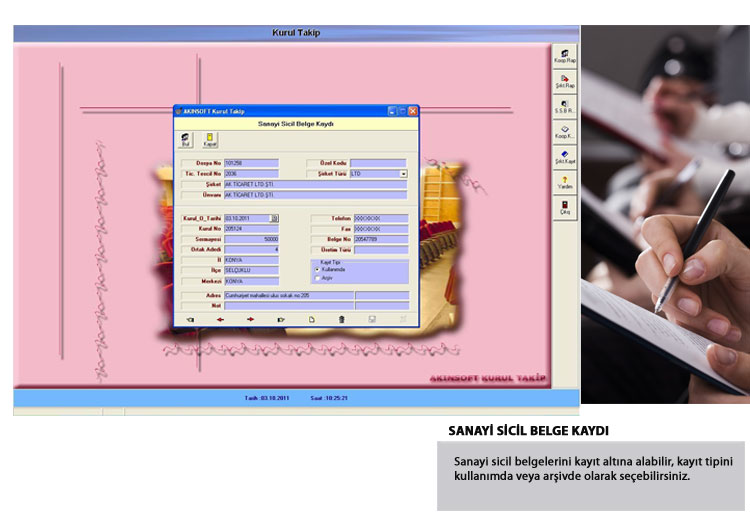
Task: Focus the Belge No input
Action: pos(380,240)
